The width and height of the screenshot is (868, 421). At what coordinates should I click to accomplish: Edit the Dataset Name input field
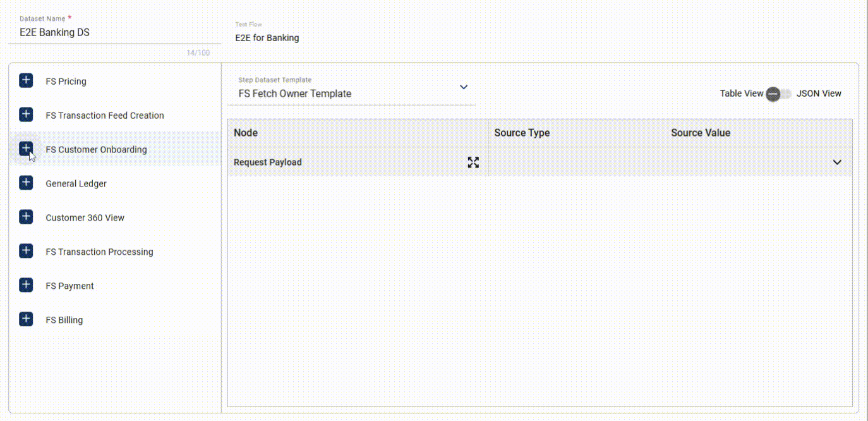coord(114,33)
